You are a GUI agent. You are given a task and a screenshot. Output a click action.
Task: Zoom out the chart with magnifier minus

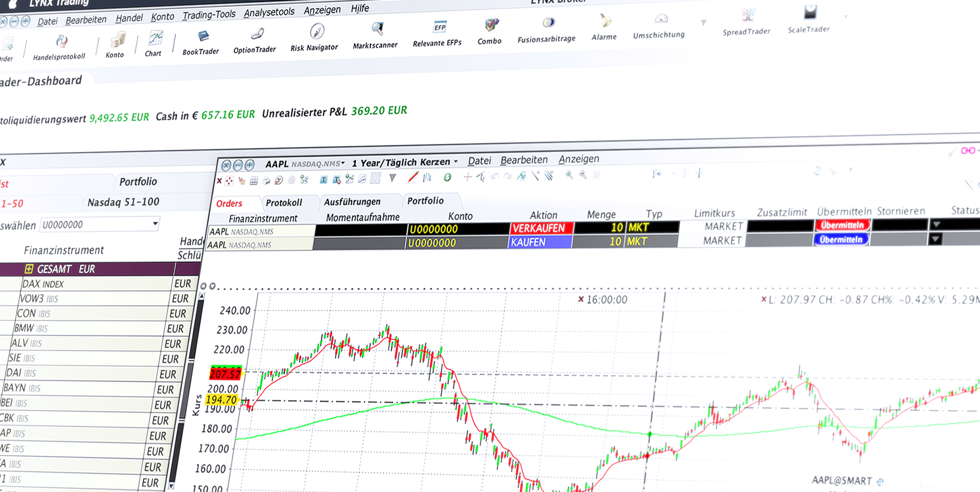tap(583, 174)
